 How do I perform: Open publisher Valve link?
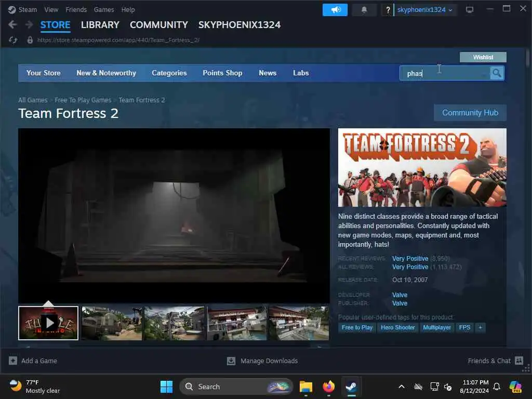pyautogui.click(x=400, y=303)
